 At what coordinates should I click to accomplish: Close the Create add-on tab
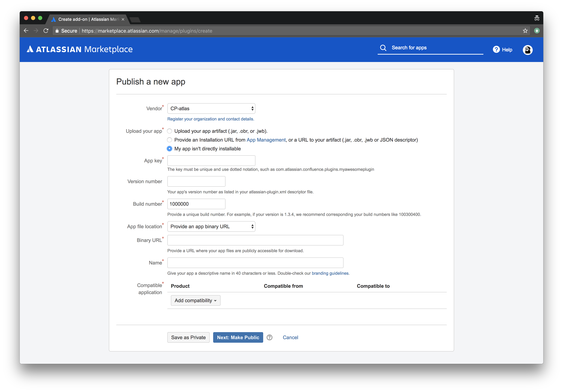click(x=123, y=19)
